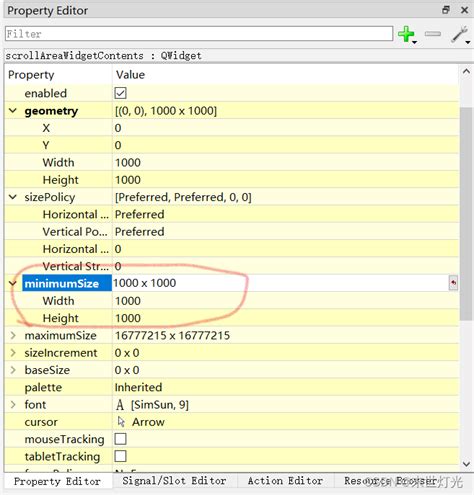
Task: Click the Filter input field
Action: click(x=199, y=34)
